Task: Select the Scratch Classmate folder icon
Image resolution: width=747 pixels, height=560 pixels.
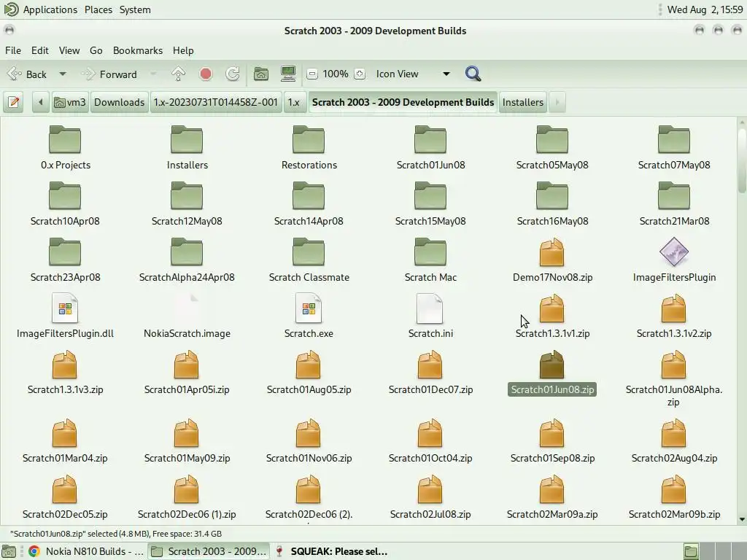Action: point(309,252)
